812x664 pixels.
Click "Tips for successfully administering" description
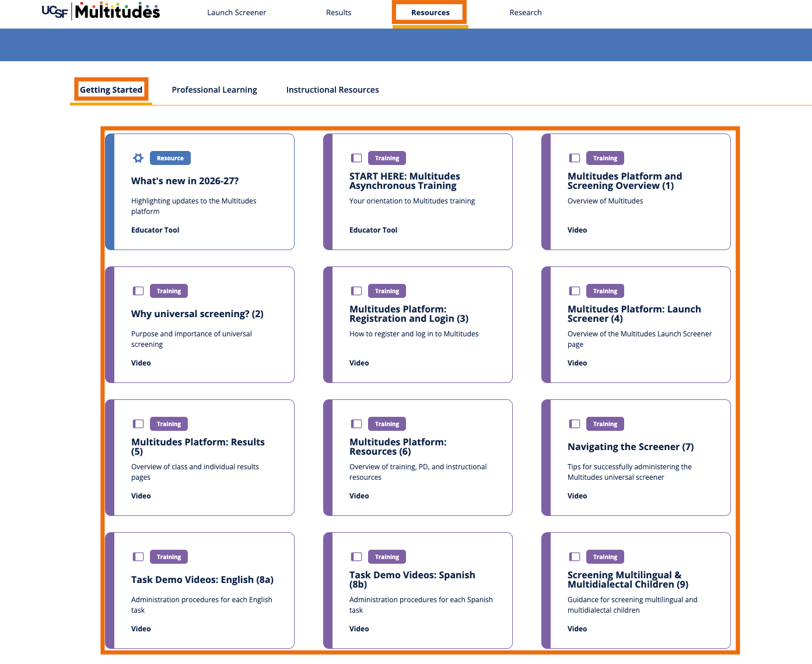630,472
